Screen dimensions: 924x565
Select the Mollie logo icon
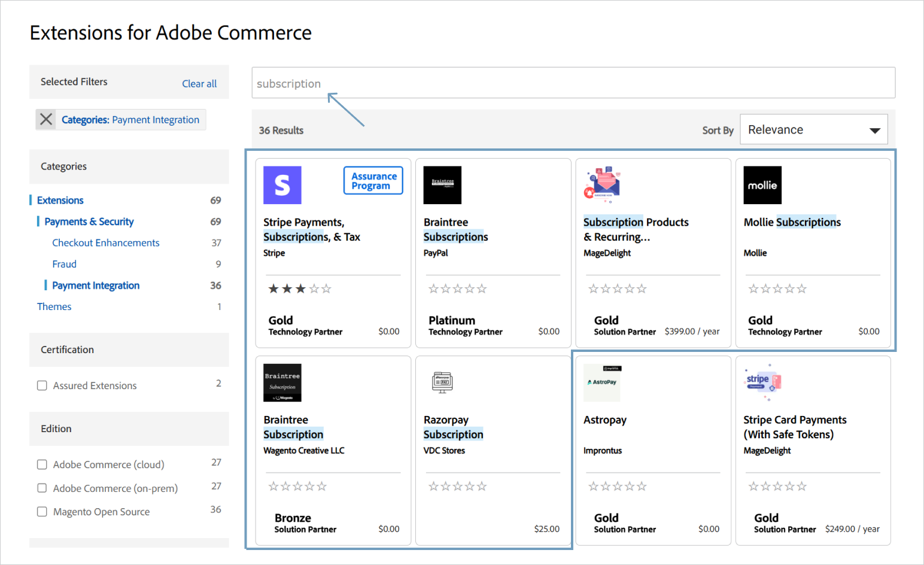pyautogui.click(x=762, y=186)
